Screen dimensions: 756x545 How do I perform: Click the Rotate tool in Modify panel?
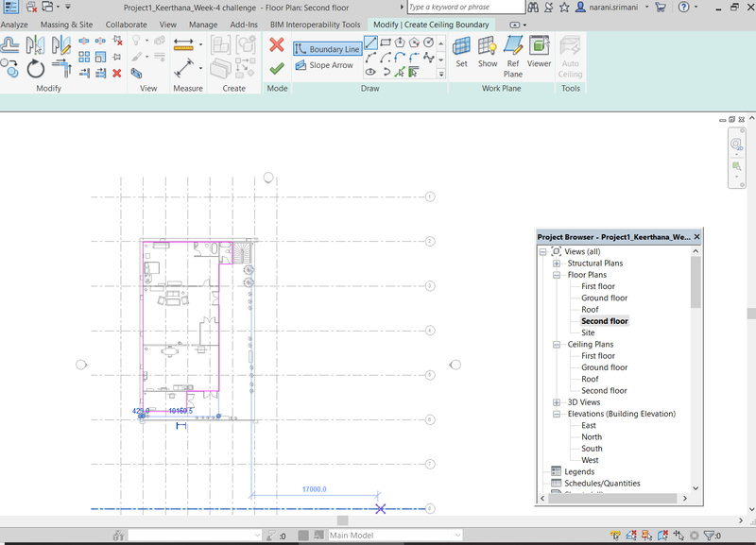tap(35, 66)
